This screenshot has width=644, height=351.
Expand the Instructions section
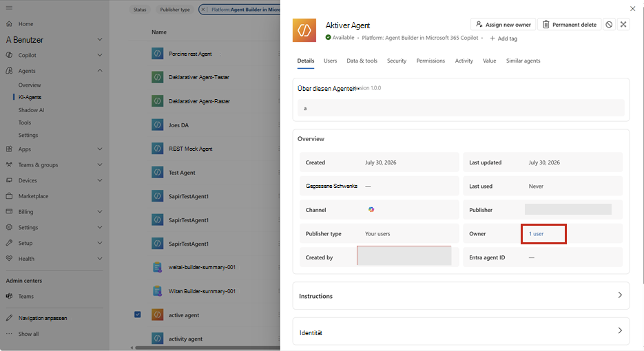tap(461, 295)
